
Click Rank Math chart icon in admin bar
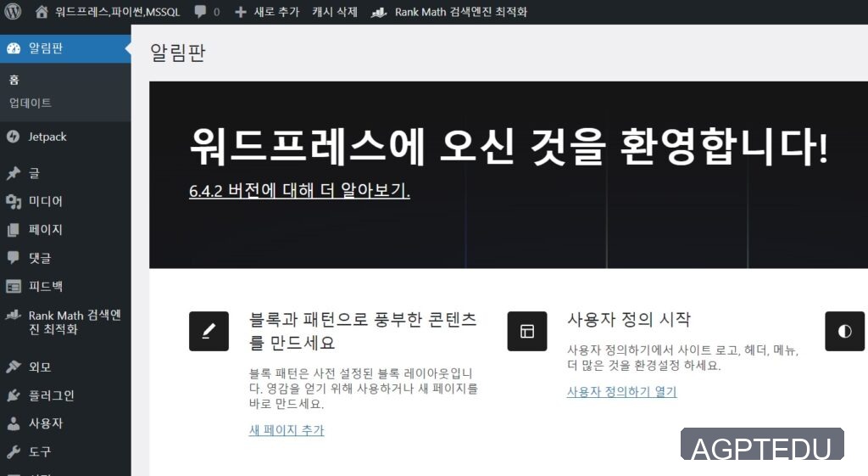pos(379,12)
